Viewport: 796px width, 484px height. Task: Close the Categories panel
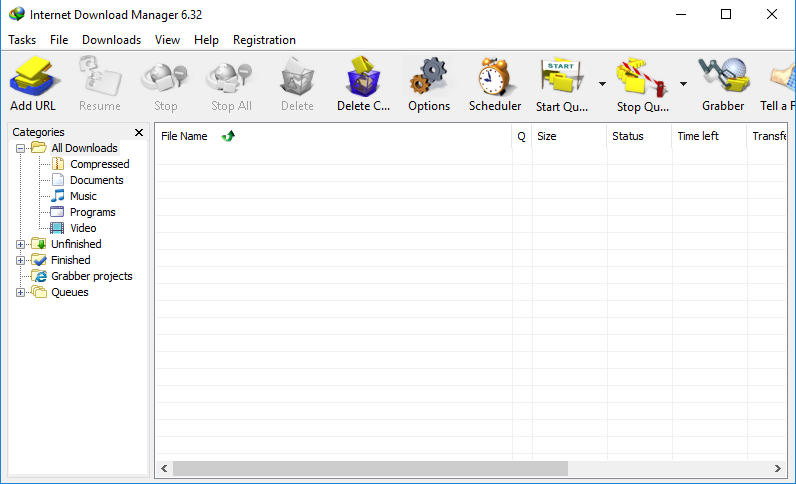139,133
